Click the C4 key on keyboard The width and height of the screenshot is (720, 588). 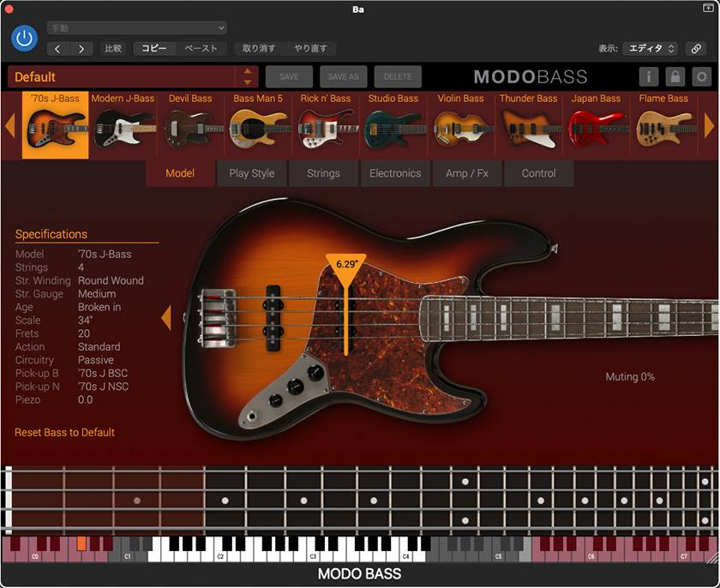405,556
